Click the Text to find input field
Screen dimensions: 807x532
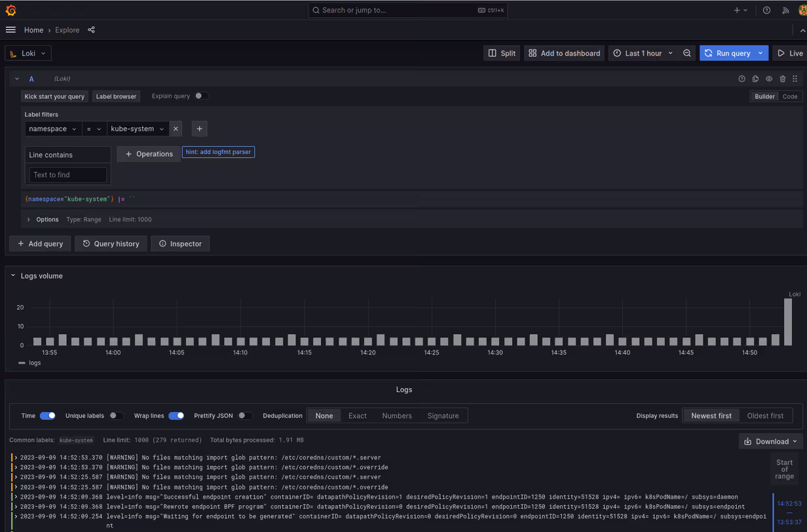click(67, 175)
